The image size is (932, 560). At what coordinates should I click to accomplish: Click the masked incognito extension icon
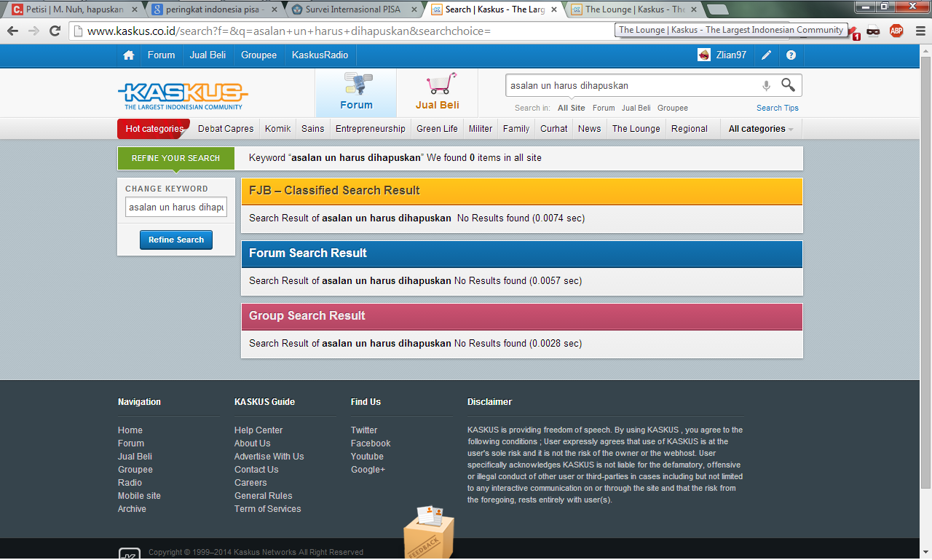tap(874, 31)
